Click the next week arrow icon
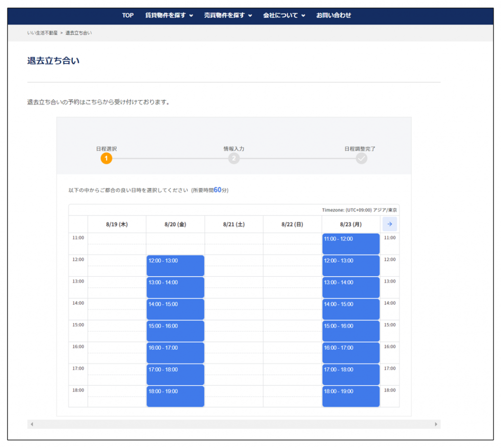 coord(389,224)
